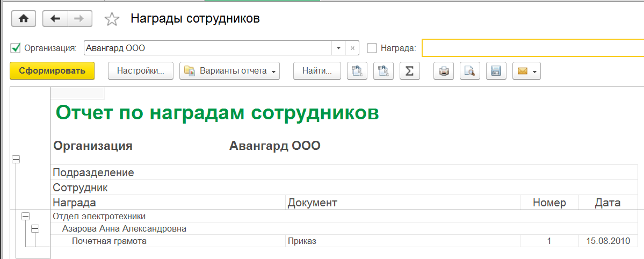The image size is (644, 259).
Task: Click the Награда input field
Action: point(533,48)
